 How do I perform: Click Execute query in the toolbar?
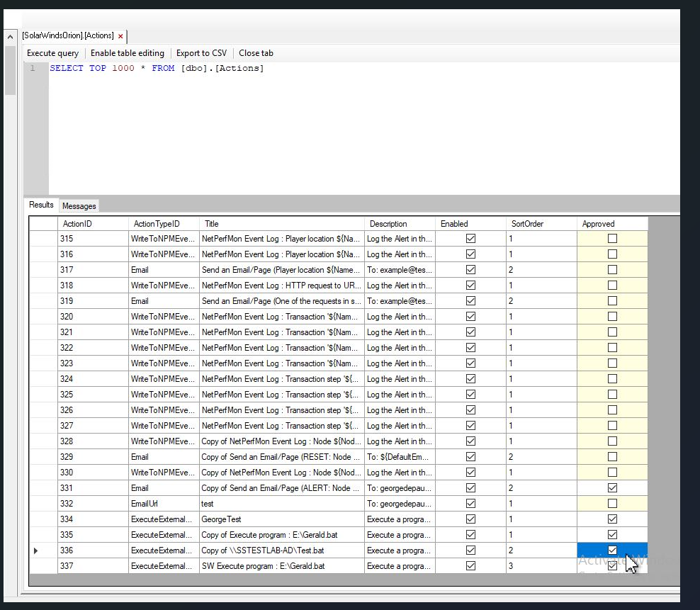(53, 53)
